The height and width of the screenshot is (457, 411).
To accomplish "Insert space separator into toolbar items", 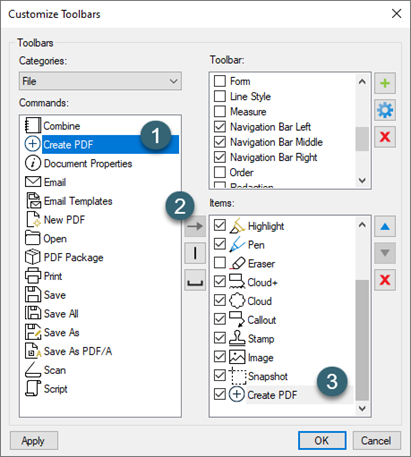I will [x=195, y=280].
